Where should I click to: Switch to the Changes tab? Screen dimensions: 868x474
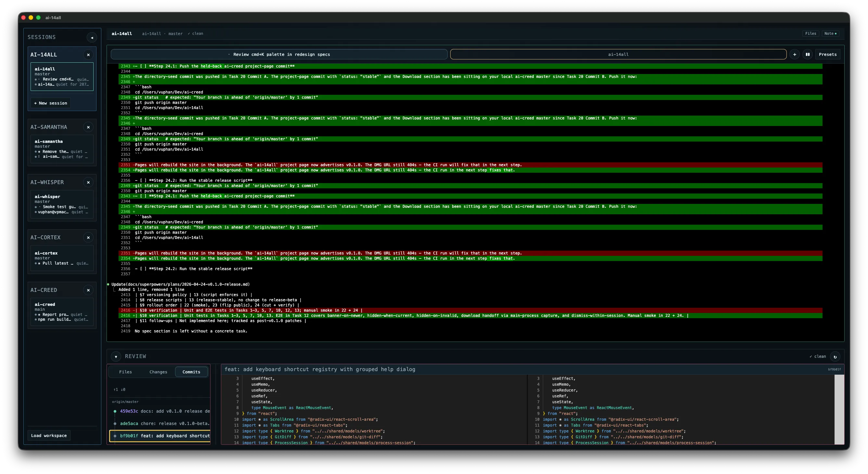click(158, 372)
